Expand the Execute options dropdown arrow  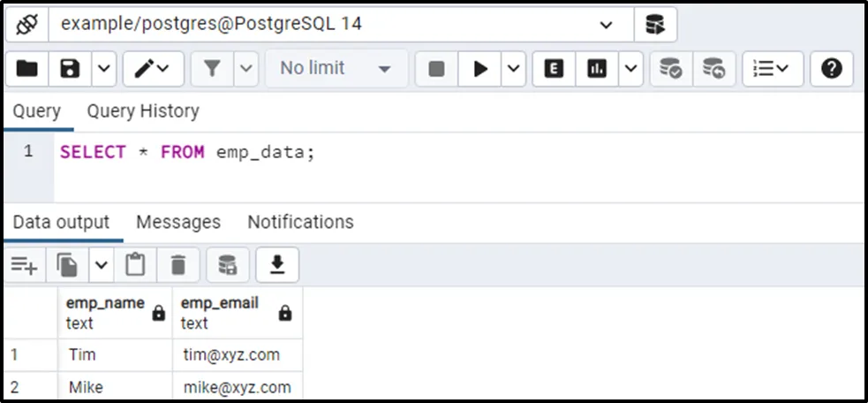pos(514,68)
